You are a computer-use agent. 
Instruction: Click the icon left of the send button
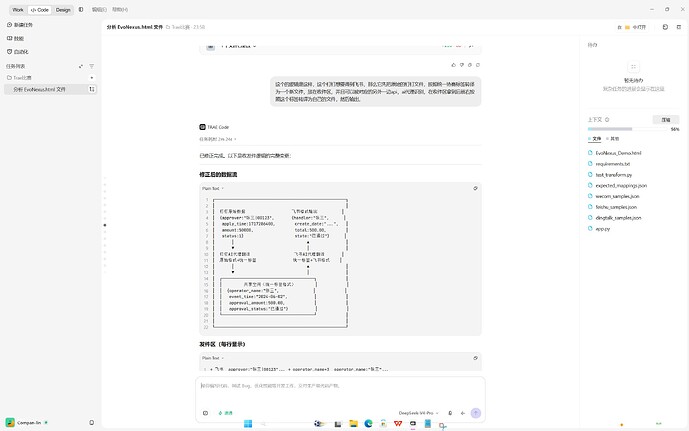(x=463, y=413)
